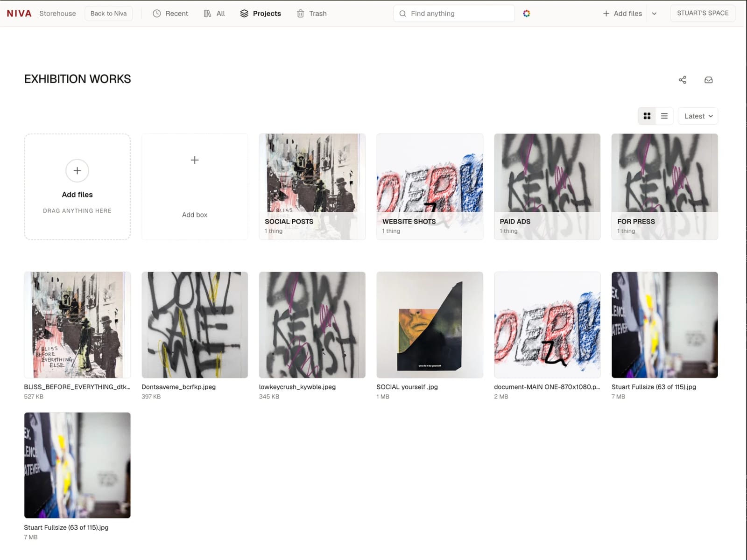Click the lowkeycrush_kywble.jpeg file name
The width and height of the screenshot is (747, 560).
[x=297, y=387]
